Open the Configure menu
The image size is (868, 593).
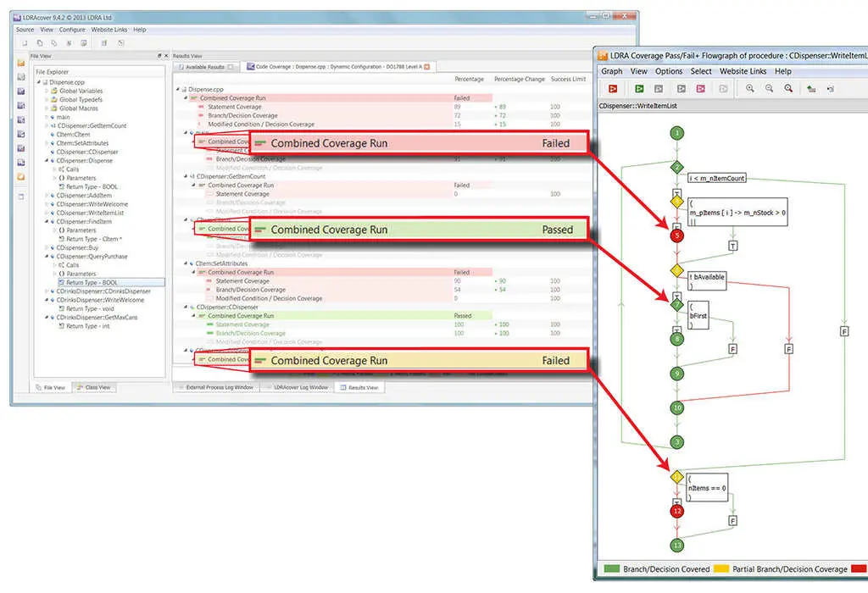pos(72,30)
